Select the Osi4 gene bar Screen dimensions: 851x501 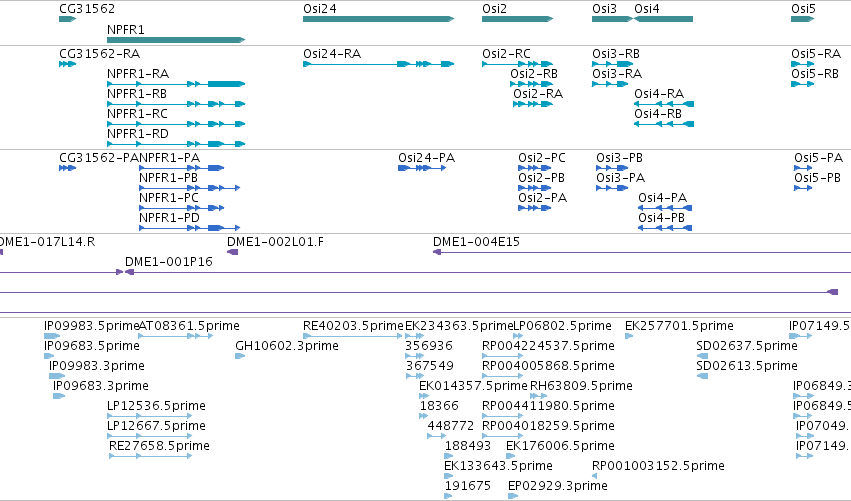tap(664, 19)
